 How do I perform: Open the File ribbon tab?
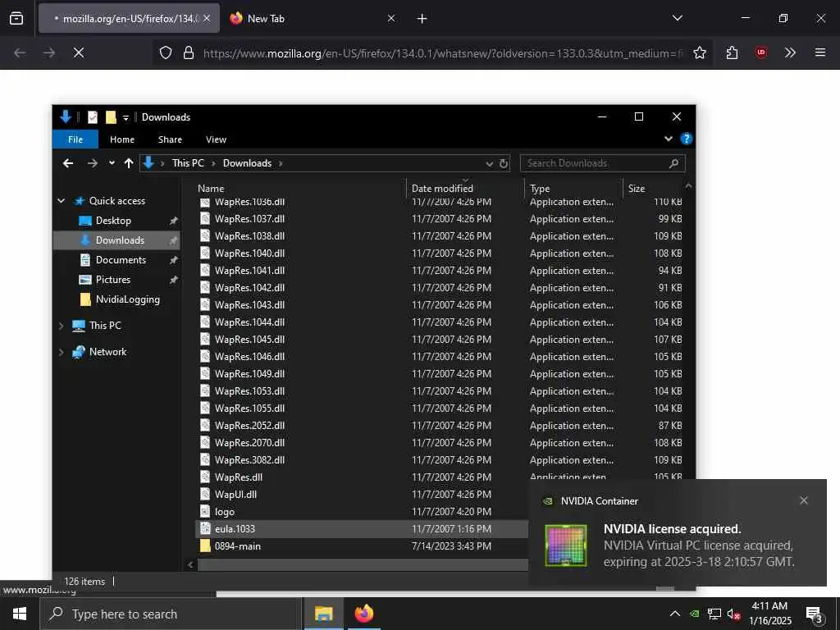click(75, 139)
